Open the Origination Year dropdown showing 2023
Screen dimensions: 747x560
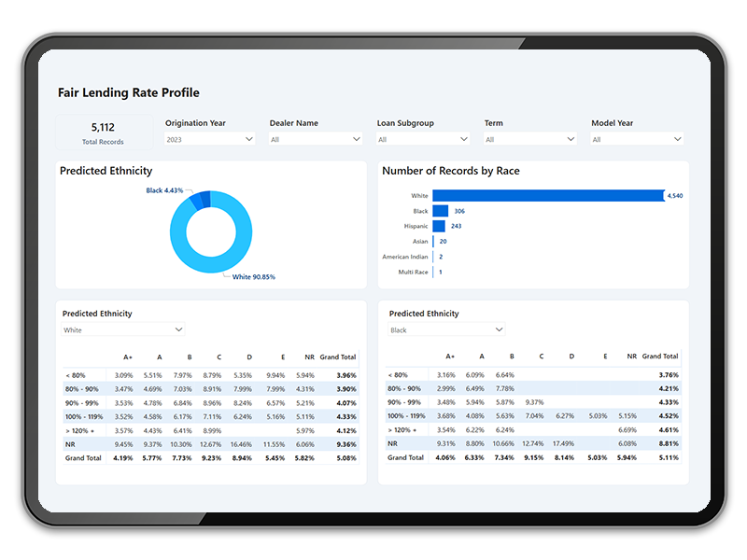[209, 139]
